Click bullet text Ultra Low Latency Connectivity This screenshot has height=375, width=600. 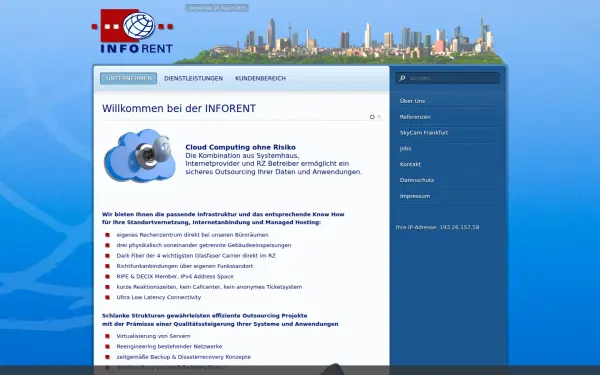point(158,297)
